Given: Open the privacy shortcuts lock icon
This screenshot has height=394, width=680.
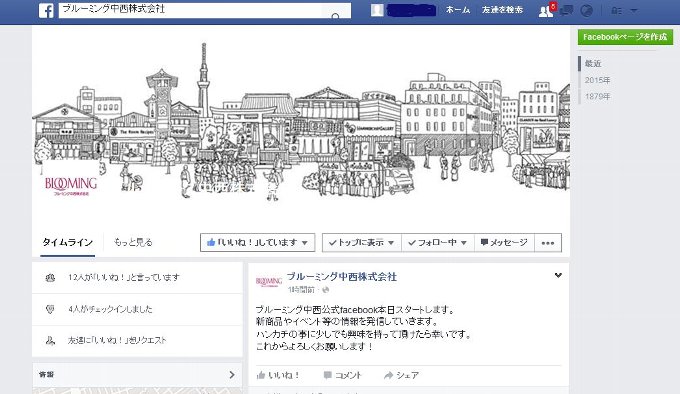Looking at the screenshot, I should pos(617,10).
